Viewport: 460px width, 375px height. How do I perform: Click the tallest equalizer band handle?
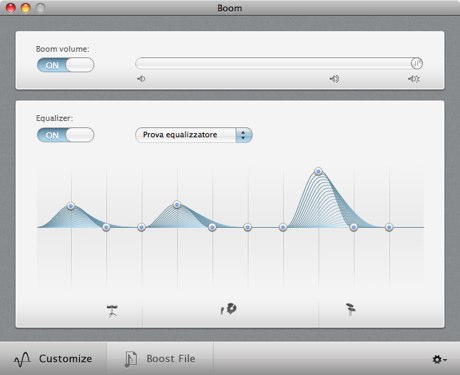(318, 171)
